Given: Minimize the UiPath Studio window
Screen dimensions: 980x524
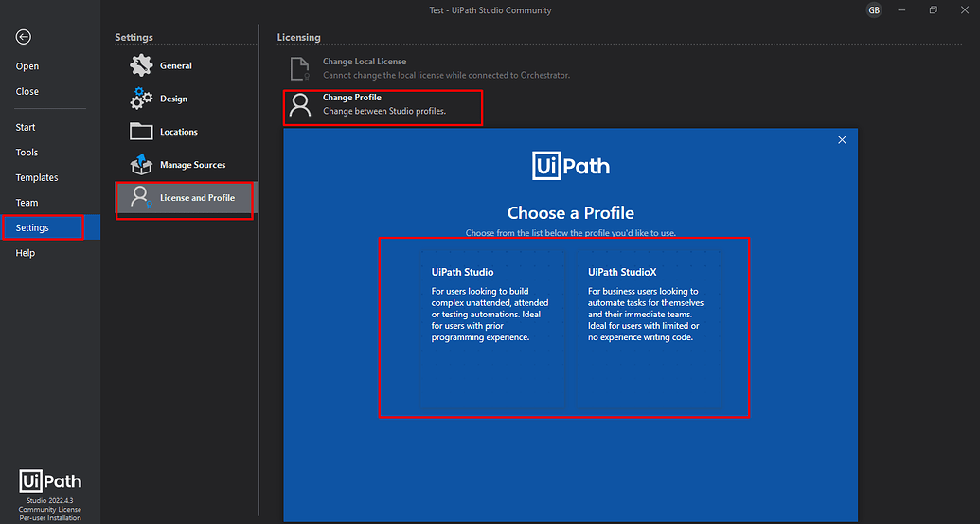Looking at the screenshot, I should [x=901, y=10].
